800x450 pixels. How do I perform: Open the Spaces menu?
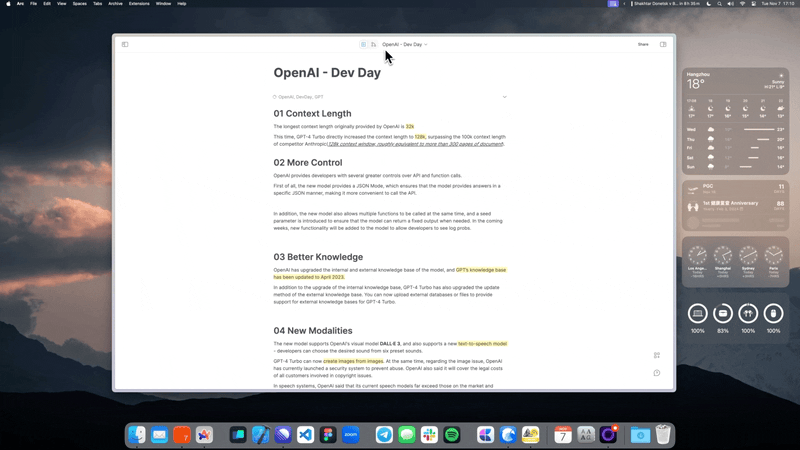click(80, 4)
